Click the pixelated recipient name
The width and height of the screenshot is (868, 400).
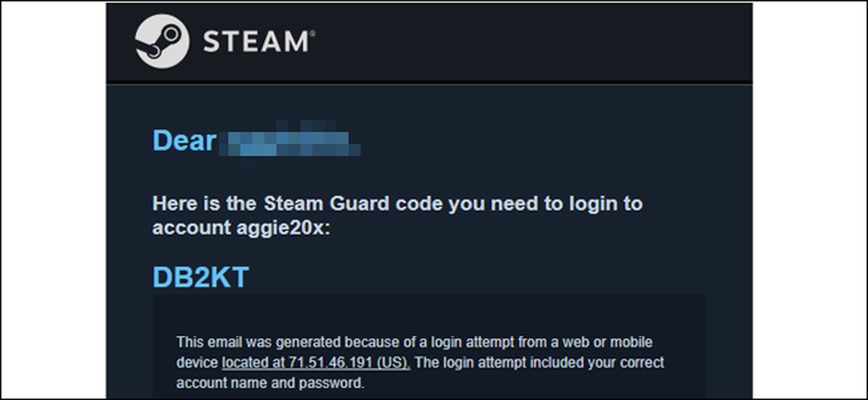coord(288,141)
